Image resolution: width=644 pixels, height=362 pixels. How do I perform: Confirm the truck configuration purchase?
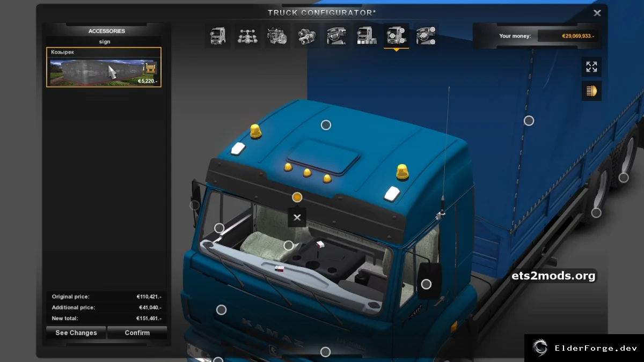coord(137,333)
